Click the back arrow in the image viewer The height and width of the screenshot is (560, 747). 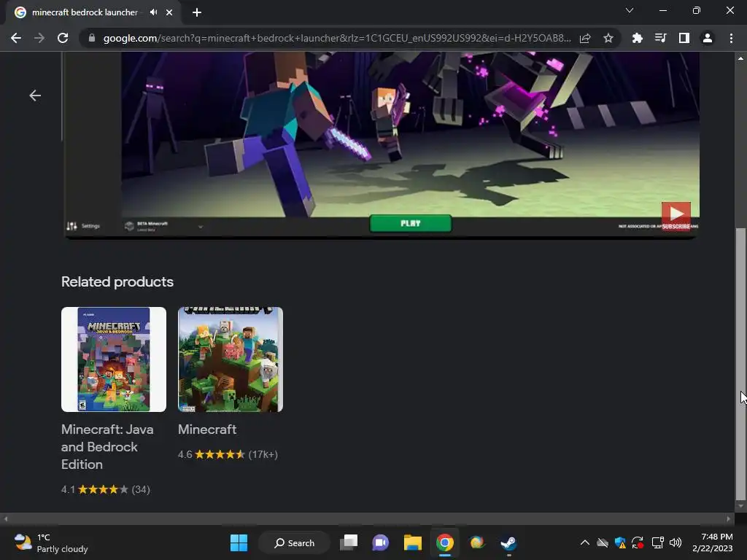[x=35, y=96]
